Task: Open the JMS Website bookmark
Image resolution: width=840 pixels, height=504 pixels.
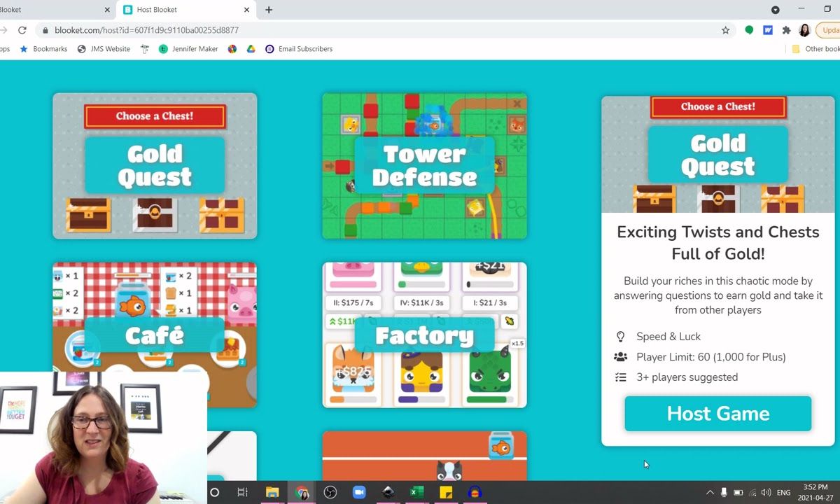Action: pyautogui.click(x=104, y=49)
